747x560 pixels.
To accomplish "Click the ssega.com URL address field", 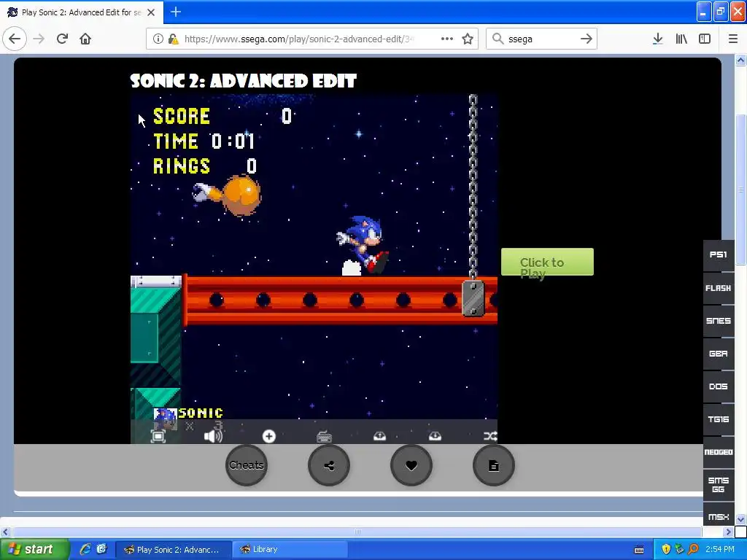I will point(298,39).
